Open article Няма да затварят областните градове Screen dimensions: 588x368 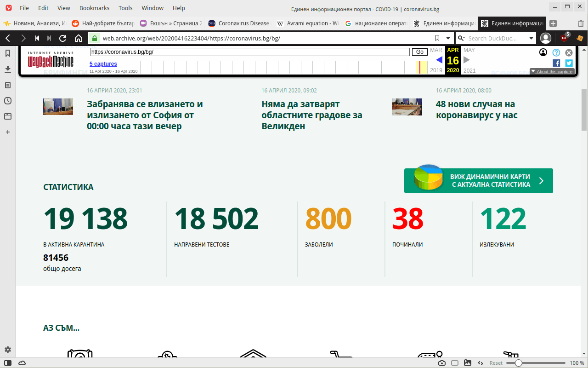312,115
